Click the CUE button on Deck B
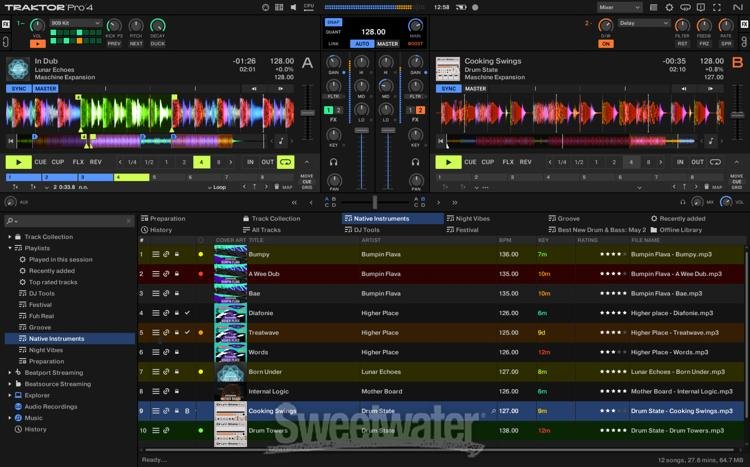This screenshot has height=467, width=750. coord(473,162)
